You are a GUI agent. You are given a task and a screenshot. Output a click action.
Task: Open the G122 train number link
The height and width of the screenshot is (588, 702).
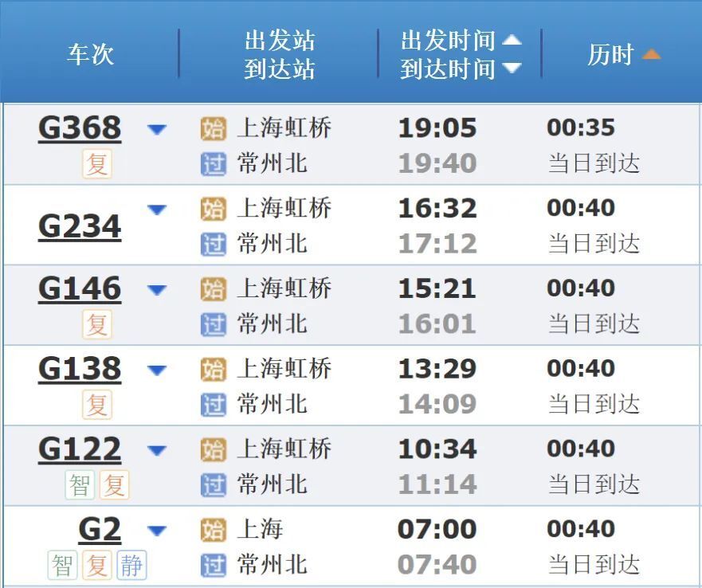click(x=80, y=449)
